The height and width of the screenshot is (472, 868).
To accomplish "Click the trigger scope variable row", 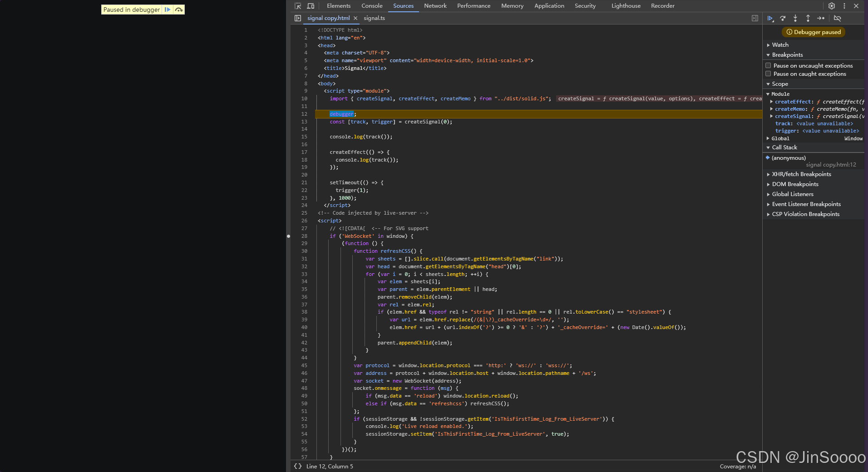I will [817, 131].
